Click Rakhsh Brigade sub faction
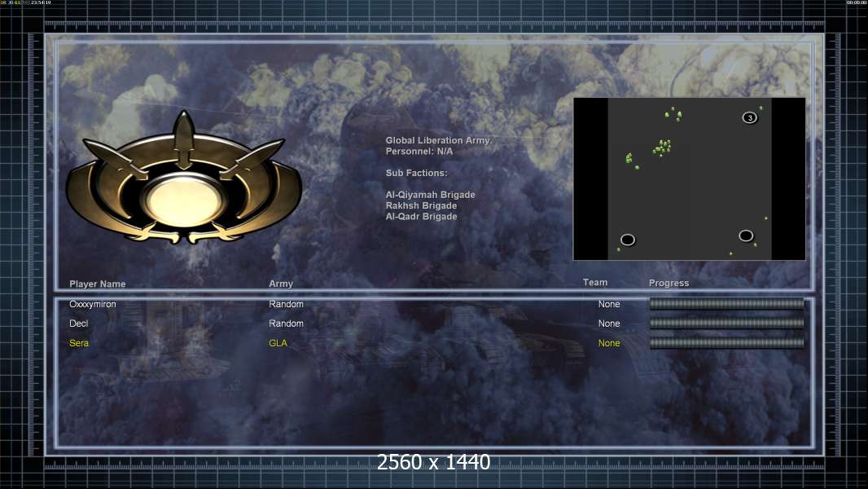This screenshot has height=489, width=868. [421, 205]
